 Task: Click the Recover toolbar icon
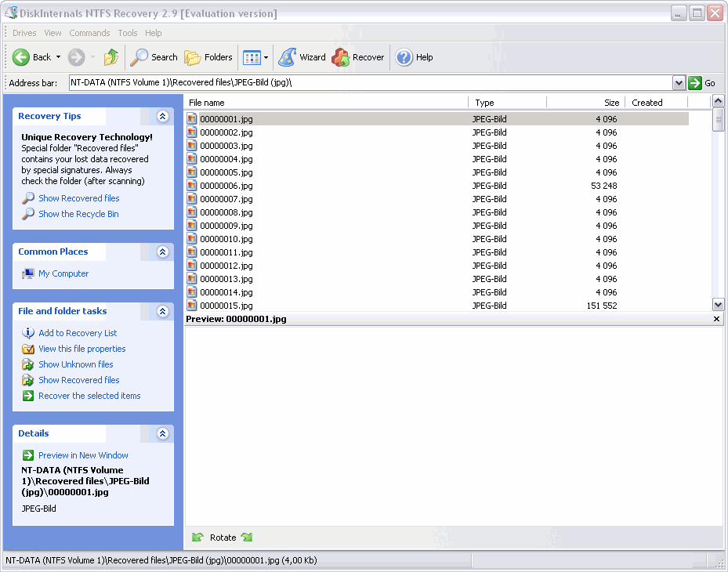(340, 57)
